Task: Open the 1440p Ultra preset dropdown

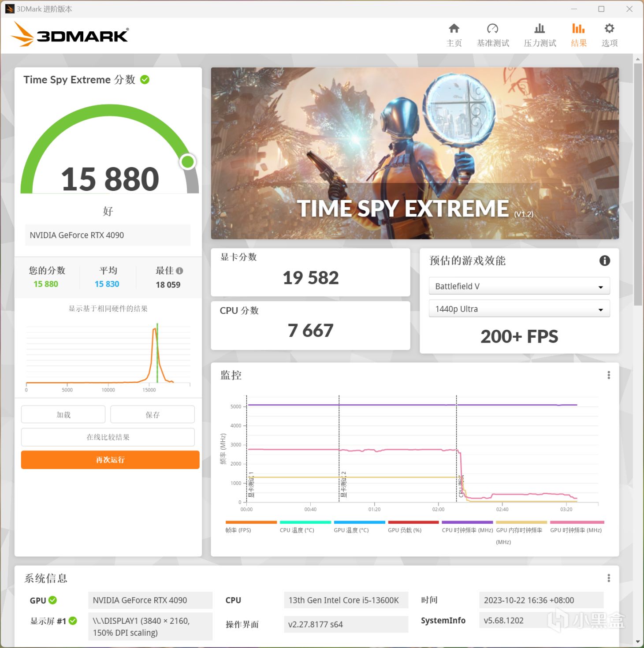Action: click(519, 309)
